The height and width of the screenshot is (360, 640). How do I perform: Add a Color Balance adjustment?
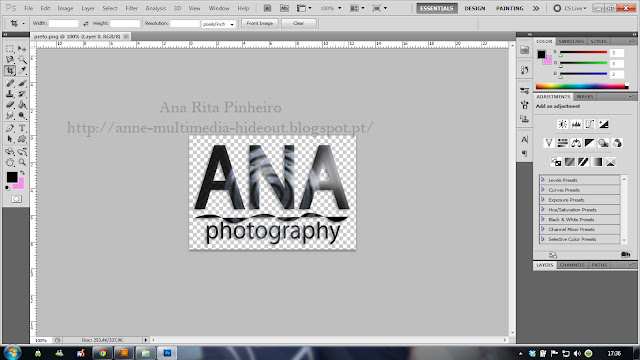pyautogui.click(x=576, y=143)
